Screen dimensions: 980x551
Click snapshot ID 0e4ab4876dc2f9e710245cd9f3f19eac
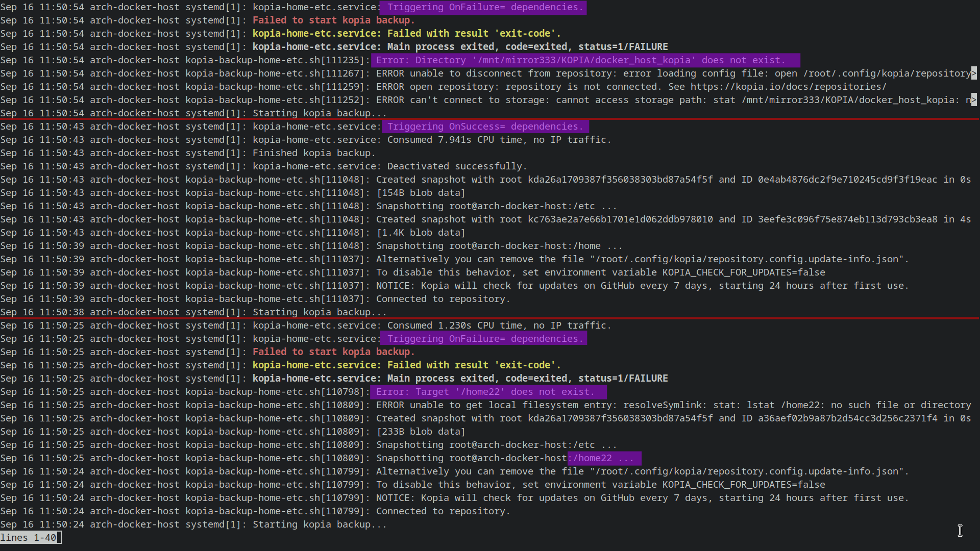point(847,180)
